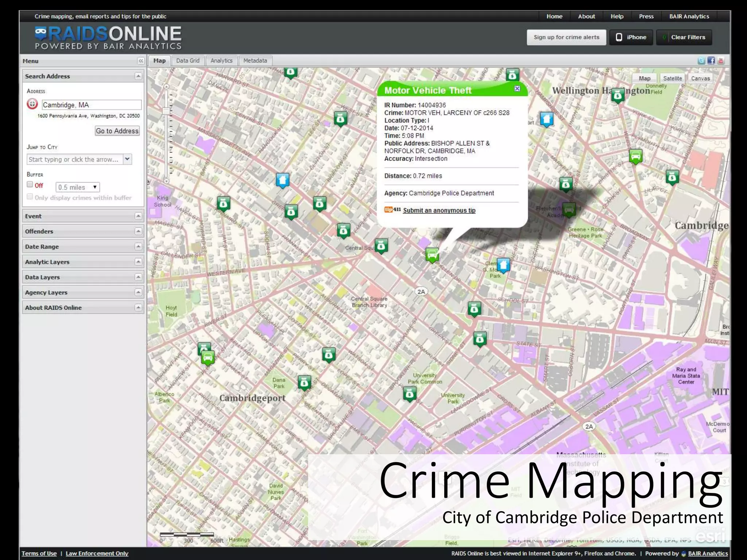Switch basemap to Canvas view

pyautogui.click(x=700, y=78)
